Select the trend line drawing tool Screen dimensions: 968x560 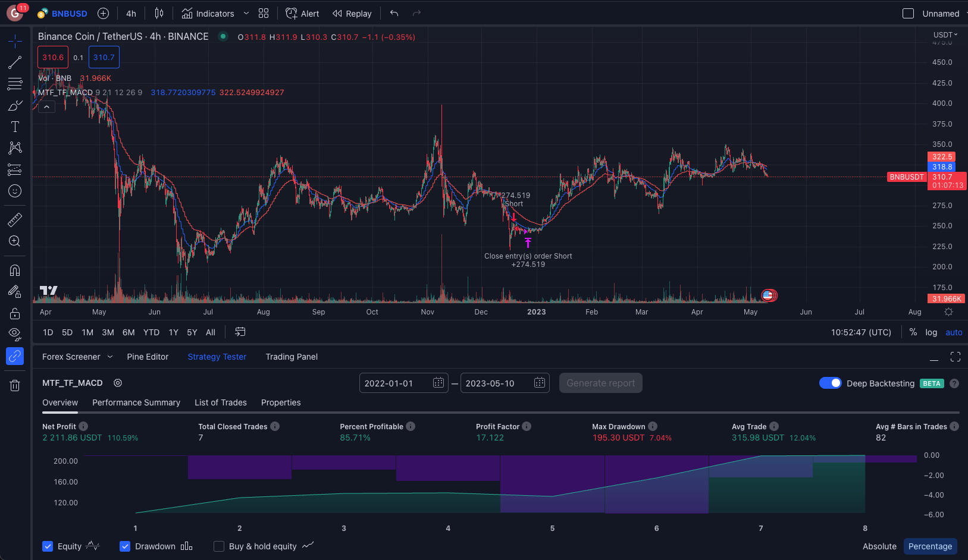15,62
